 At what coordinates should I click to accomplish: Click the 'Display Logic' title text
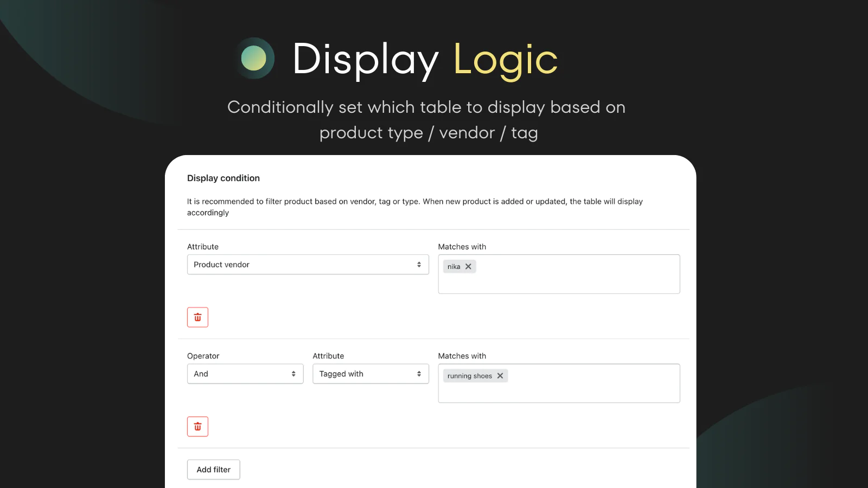click(425, 59)
